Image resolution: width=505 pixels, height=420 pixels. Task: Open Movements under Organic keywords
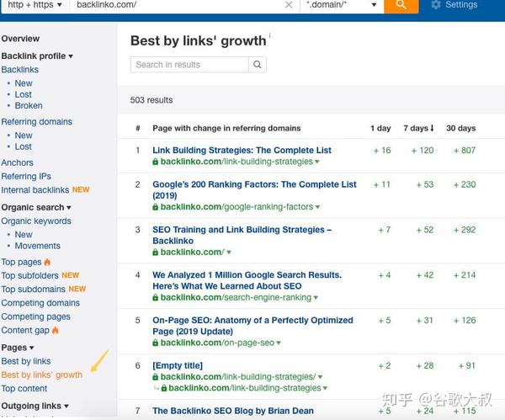[x=38, y=246]
